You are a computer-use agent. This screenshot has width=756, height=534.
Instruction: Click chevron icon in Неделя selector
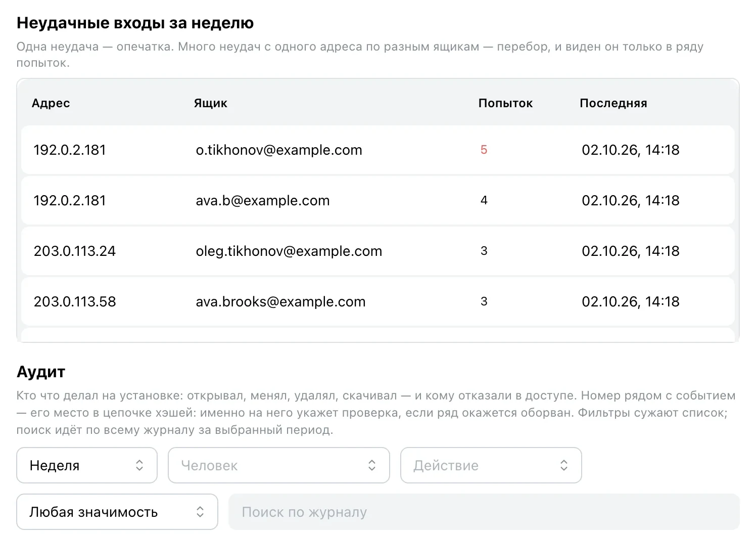(139, 465)
